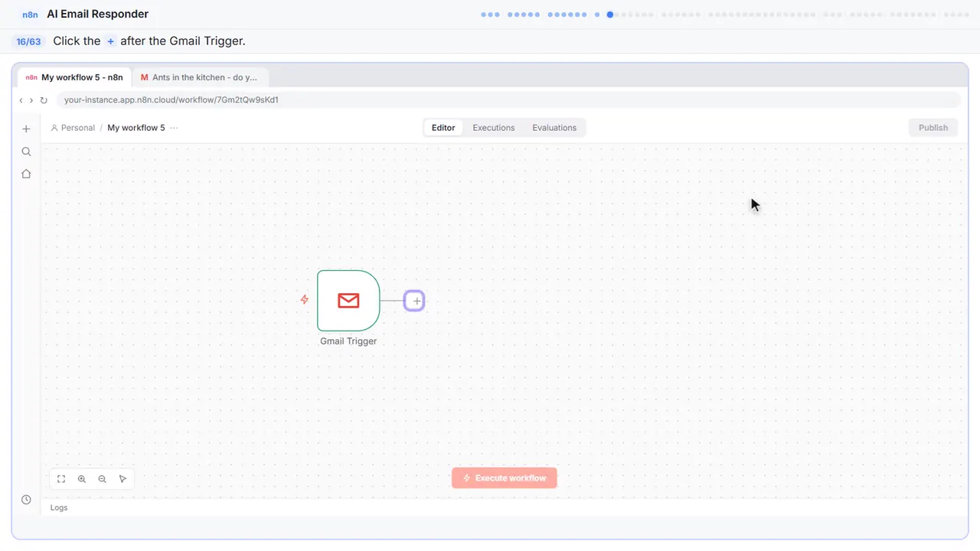This screenshot has height=551, width=980.
Task: Click the Publish button
Action: coord(933,128)
